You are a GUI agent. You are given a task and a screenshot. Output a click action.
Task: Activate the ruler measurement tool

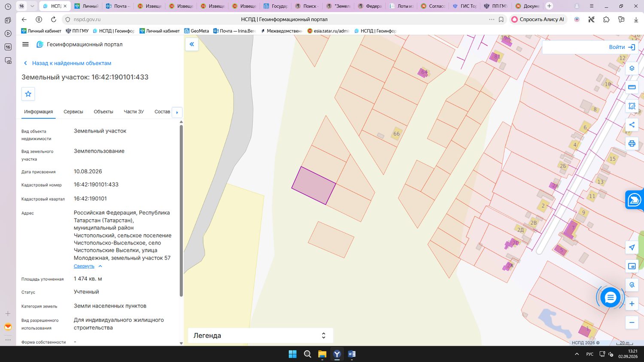(632, 87)
